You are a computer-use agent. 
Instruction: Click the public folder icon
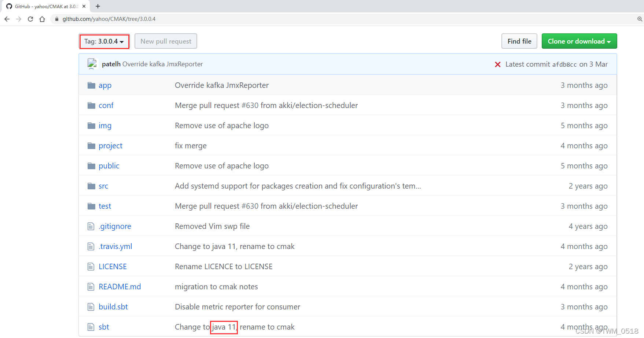coord(91,166)
